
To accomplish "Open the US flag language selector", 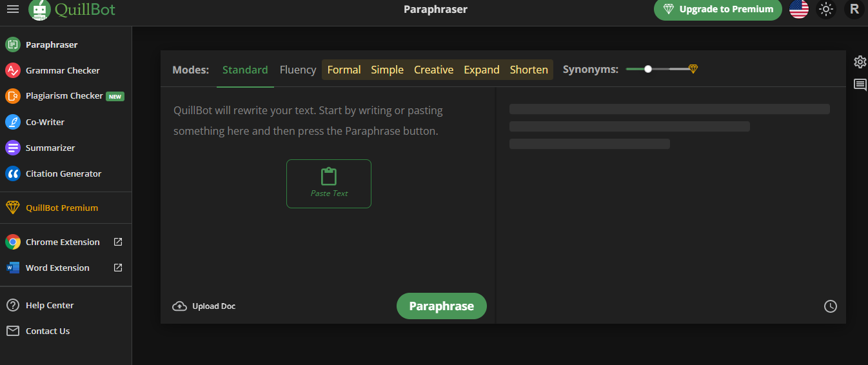I will click(x=799, y=9).
